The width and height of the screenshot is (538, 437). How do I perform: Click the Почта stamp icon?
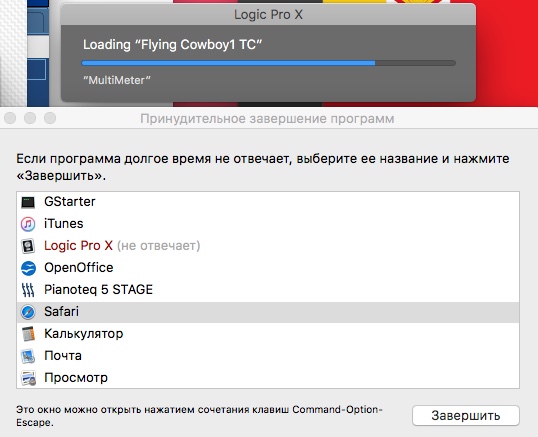[28, 356]
